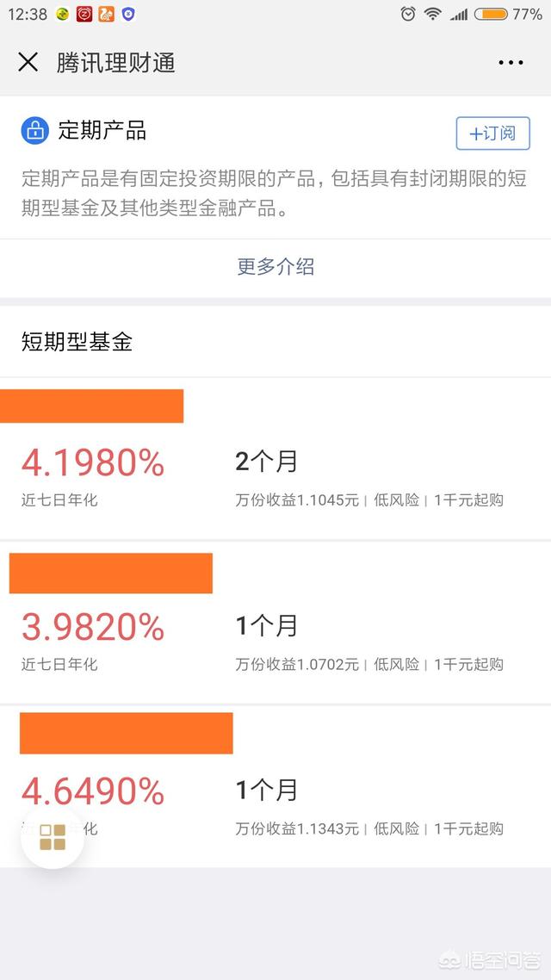
Task: Open the padlock icon beside 定期产品
Action: pyautogui.click(x=34, y=129)
